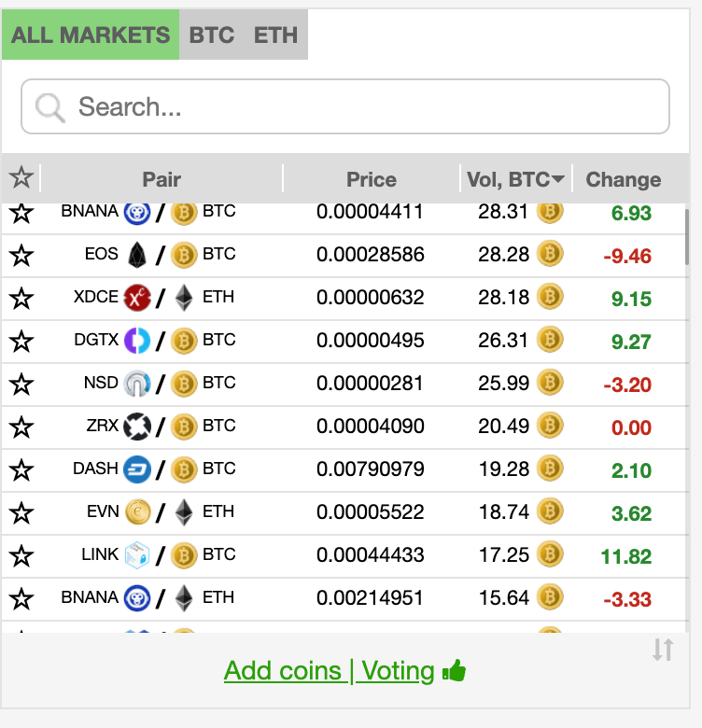This screenshot has width=702, height=728.
Task: Click the NSD coin icon
Action: point(137,384)
